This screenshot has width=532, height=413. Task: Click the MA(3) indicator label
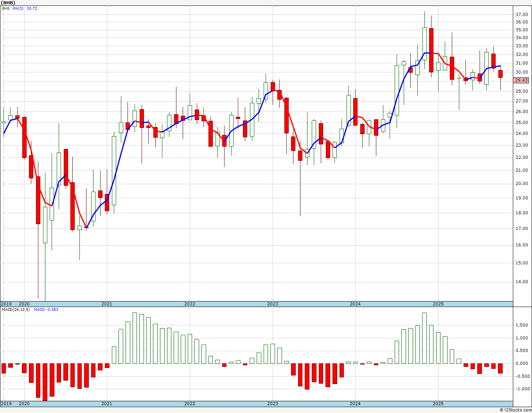tap(18, 8)
